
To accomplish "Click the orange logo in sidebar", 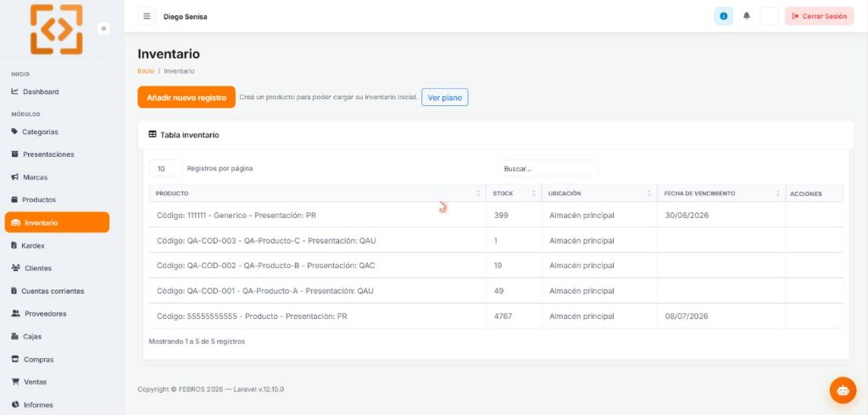I will pyautogui.click(x=57, y=30).
